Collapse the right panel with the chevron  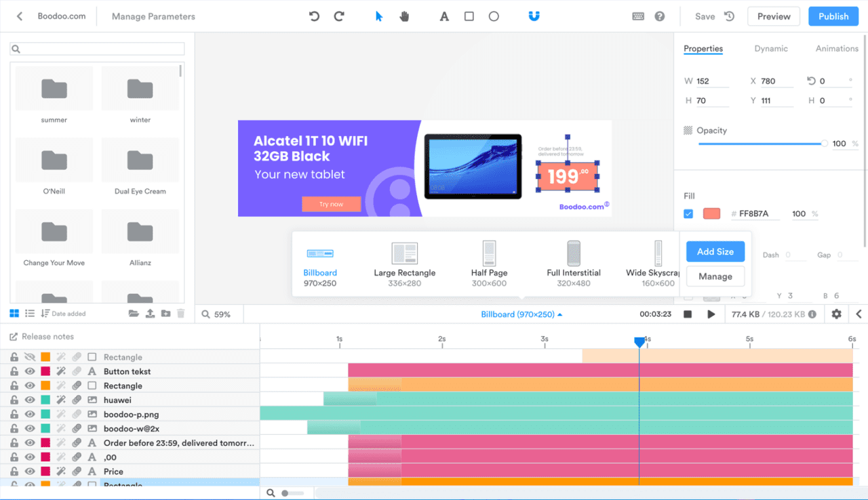click(859, 314)
